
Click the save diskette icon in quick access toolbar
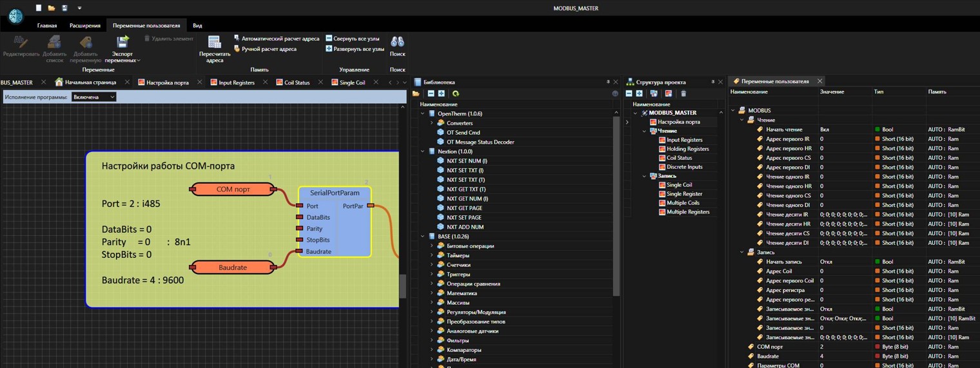tap(64, 8)
